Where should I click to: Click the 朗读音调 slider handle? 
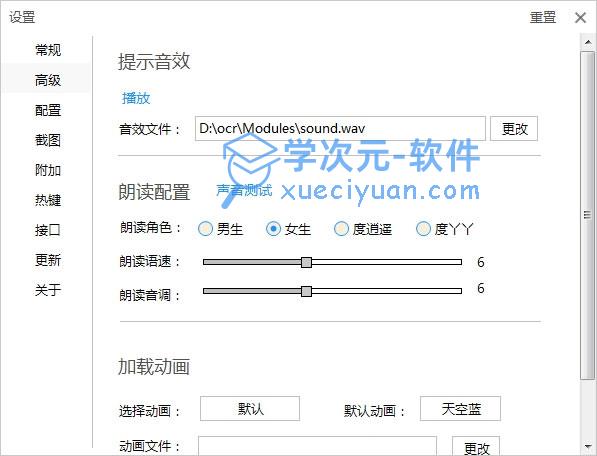point(306,291)
